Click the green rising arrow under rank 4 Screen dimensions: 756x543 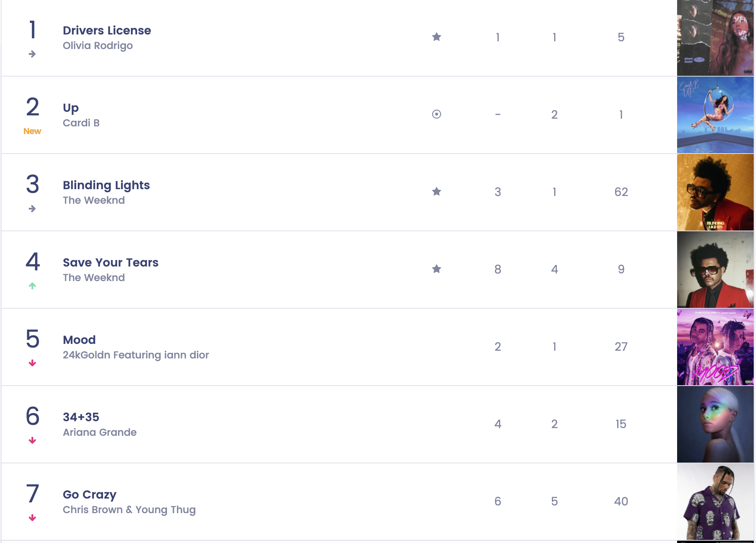coord(32,286)
